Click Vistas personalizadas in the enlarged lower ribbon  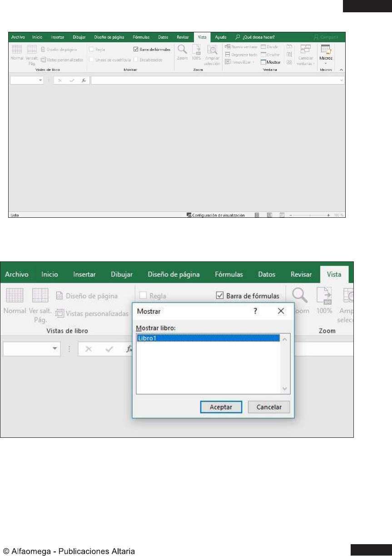92,313
